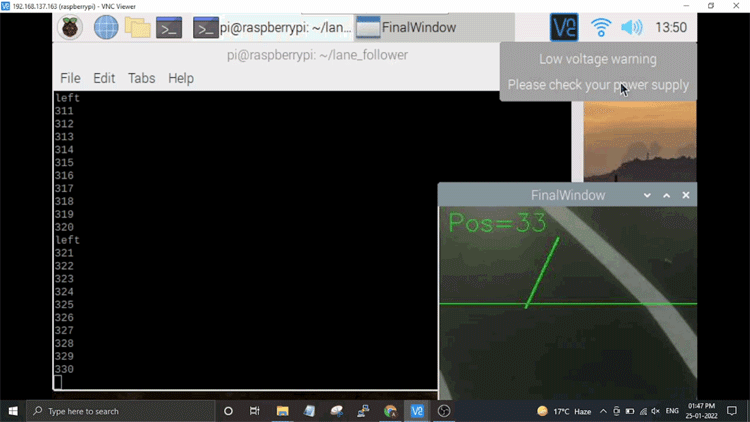Open Windows Task View

point(255,411)
